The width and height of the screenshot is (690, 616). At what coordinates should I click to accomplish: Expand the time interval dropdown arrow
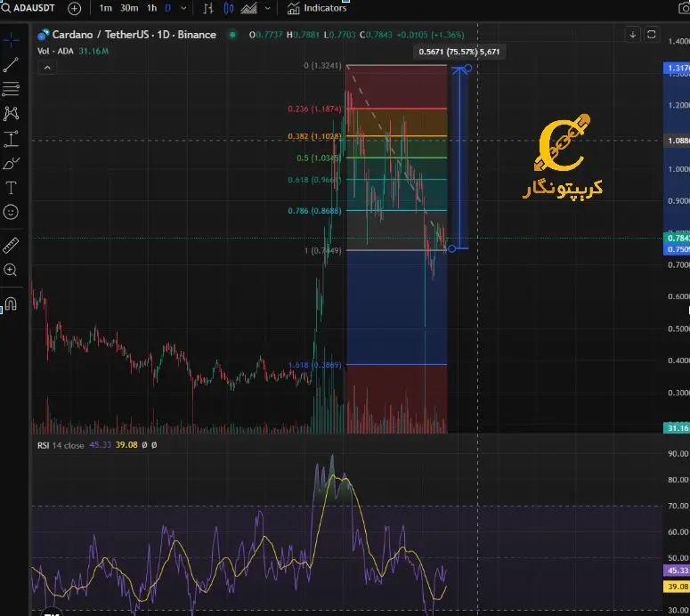point(183,8)
